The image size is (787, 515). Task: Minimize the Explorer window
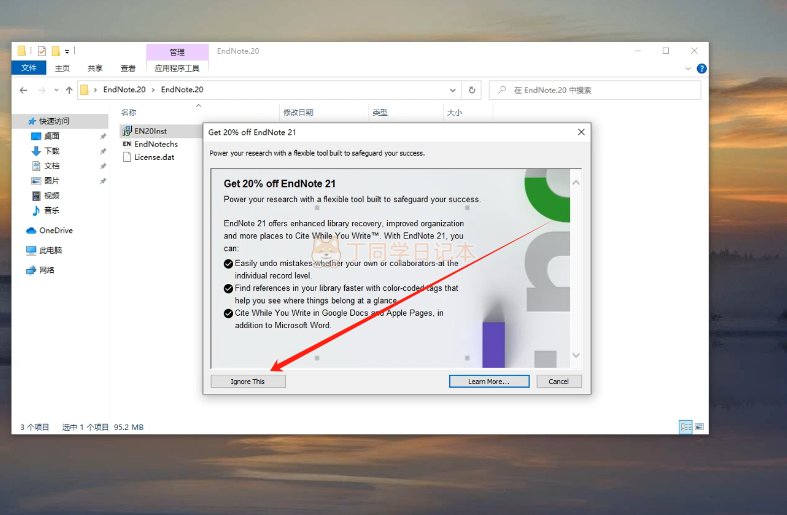pyautogui.click(x=638, y=51)
